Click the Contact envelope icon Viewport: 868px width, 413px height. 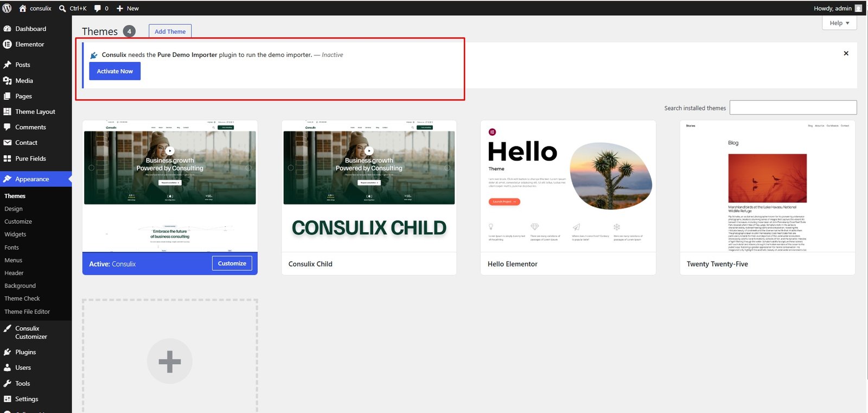8,143
